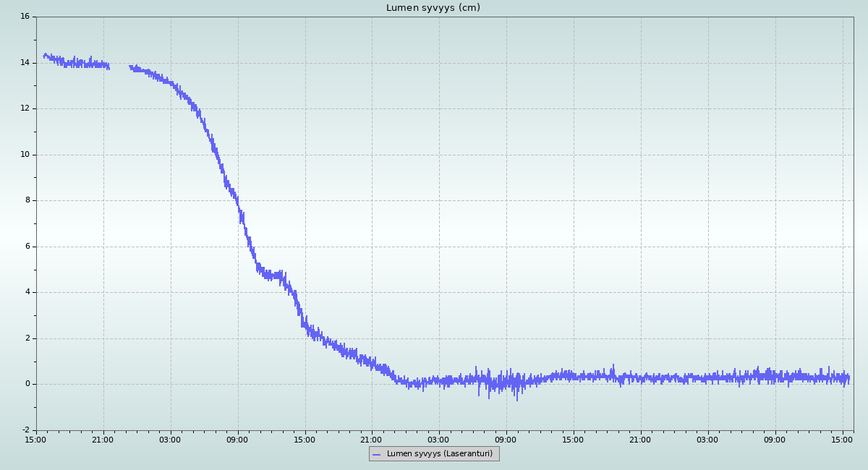
Task: Pick the y-axis label 8
Action: [27, 200]
